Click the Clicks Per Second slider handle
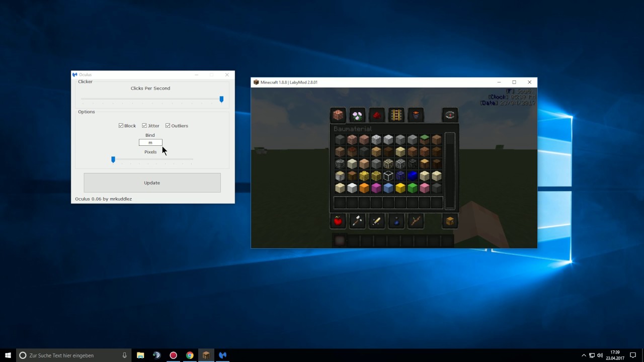 pos(221,99)
